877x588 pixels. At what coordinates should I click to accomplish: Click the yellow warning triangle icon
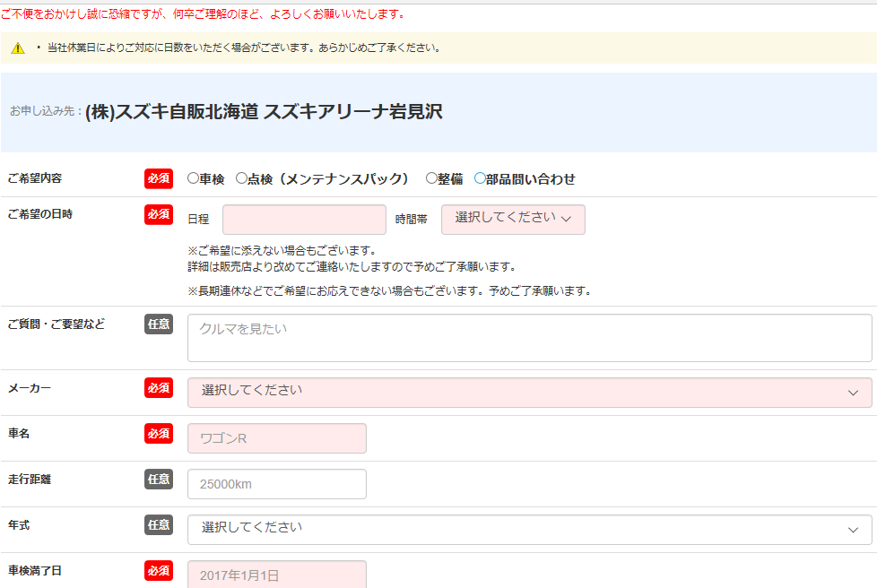click(x=18, y=48)
